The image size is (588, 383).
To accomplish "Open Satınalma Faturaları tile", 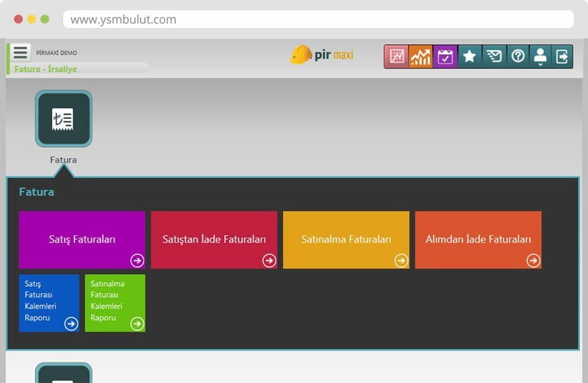I will [x=345, y=240].
